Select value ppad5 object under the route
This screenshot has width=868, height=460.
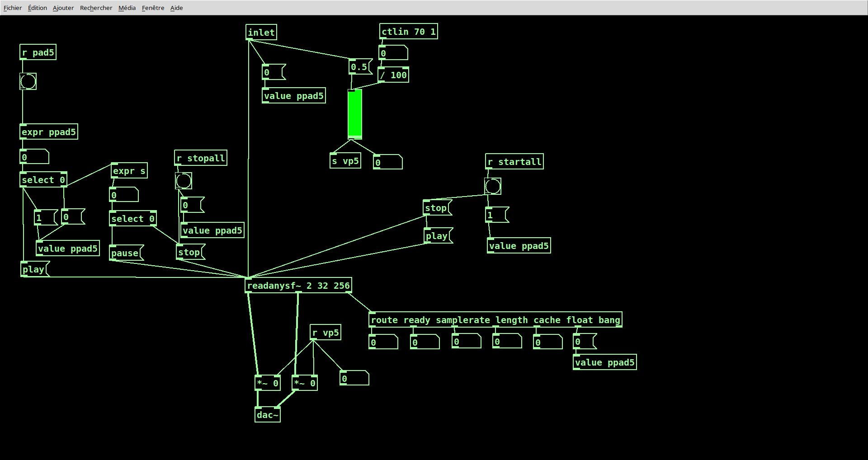point(605,362)
